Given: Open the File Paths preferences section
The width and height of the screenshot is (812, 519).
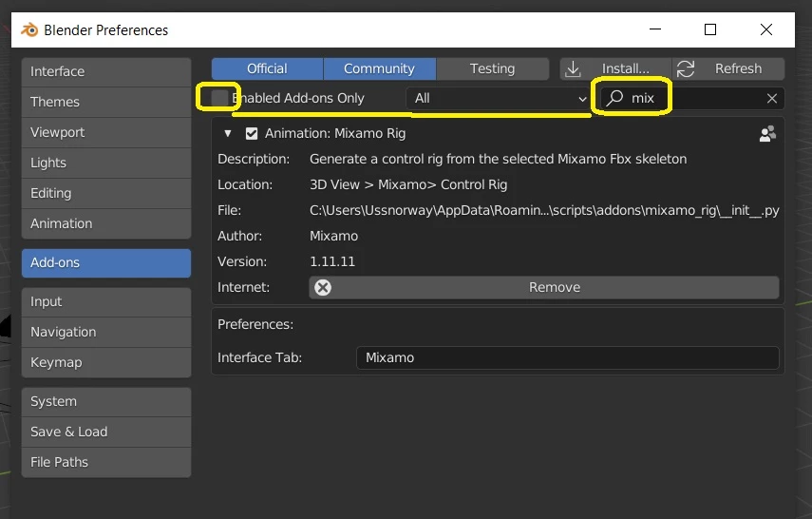Looking at the screenshot, I should (x=106, y=463).
